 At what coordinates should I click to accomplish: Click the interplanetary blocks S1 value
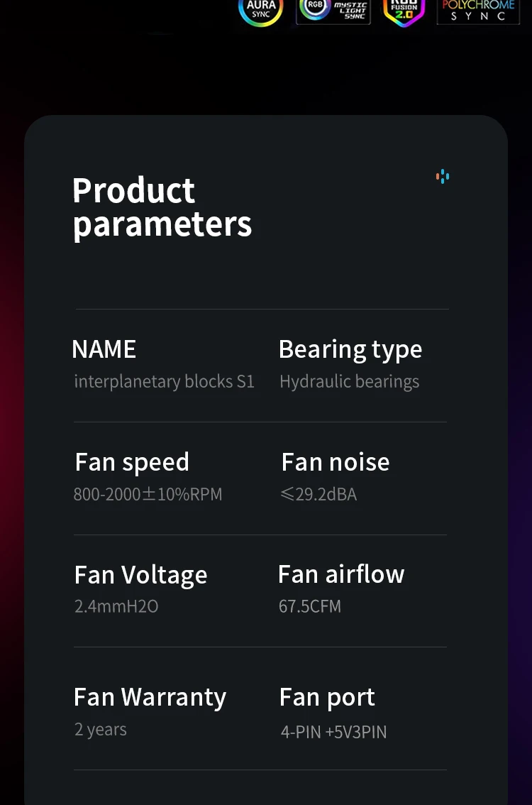[164, 381]
